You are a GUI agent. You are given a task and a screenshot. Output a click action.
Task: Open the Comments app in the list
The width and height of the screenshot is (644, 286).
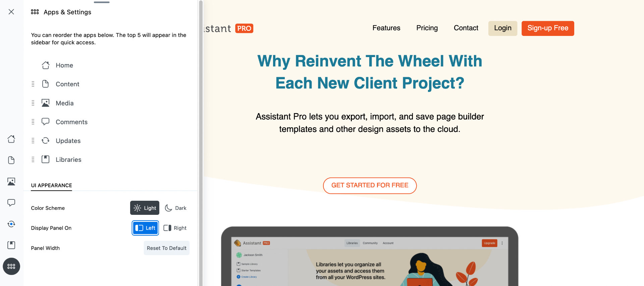(71, 122)
